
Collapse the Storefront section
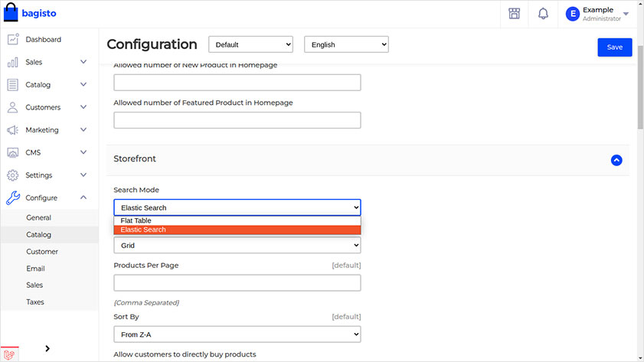(x=616, y=160)
